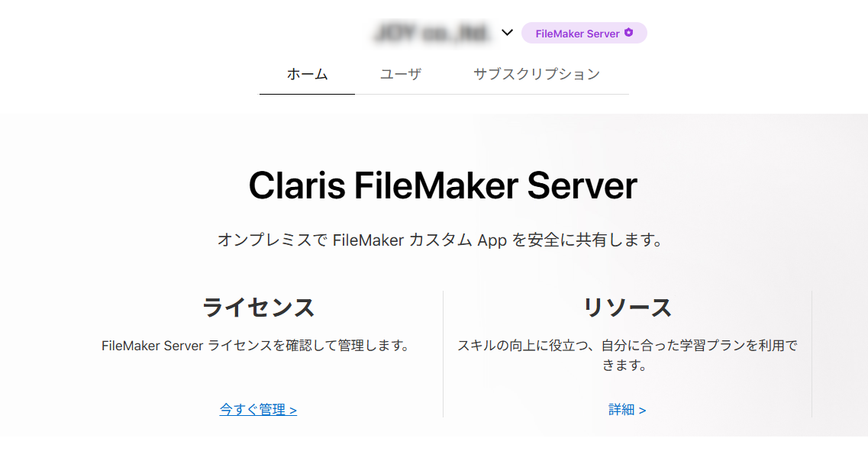The width and height of the screenshot is (868, 451).
Task: Expand the organization chevron dropdown arrow
Action: pos(507,33)
